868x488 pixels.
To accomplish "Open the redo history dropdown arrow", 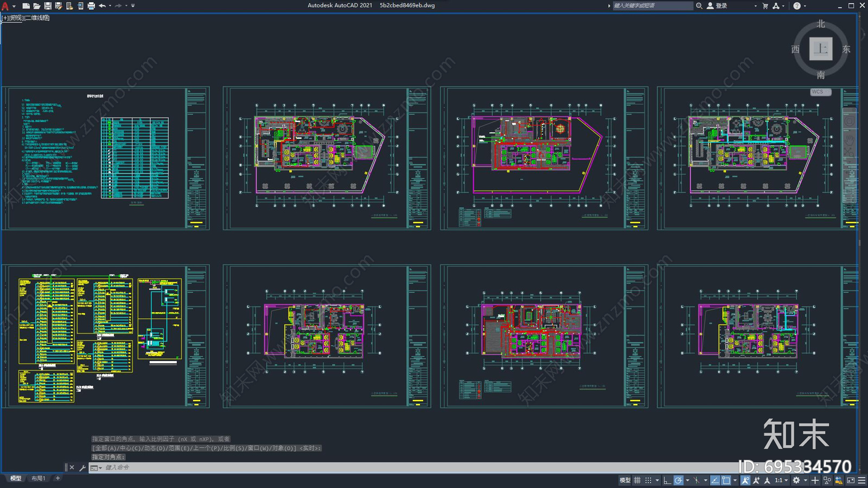I will 126,6.
